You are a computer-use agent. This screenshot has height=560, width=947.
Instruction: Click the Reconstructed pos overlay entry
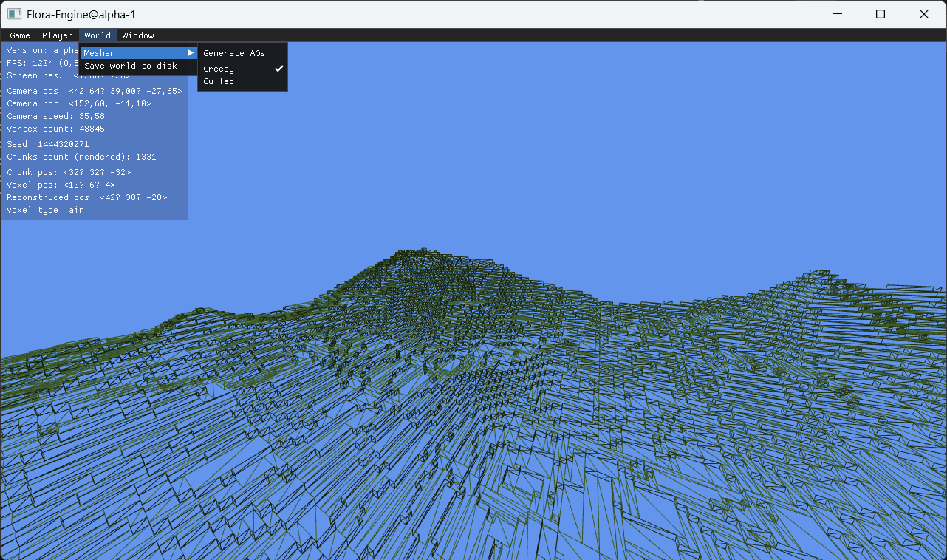[86, 197]
